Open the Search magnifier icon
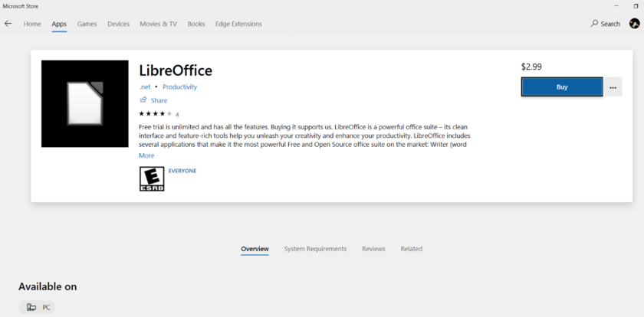Screen dimensions: 644x317 tap(594, 24)
